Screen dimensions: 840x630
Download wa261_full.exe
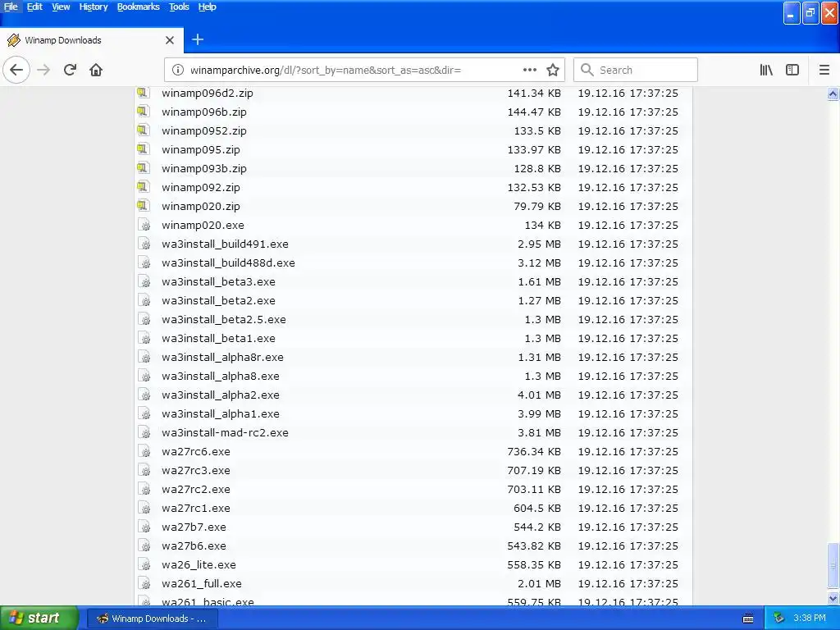pyautogui.click(x=202, y=583)
